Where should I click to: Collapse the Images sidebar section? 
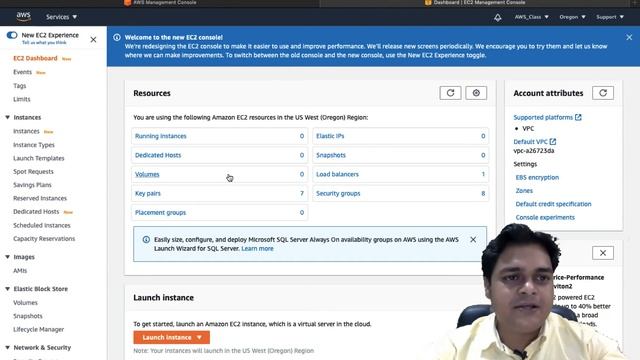(x=7, y=257)
